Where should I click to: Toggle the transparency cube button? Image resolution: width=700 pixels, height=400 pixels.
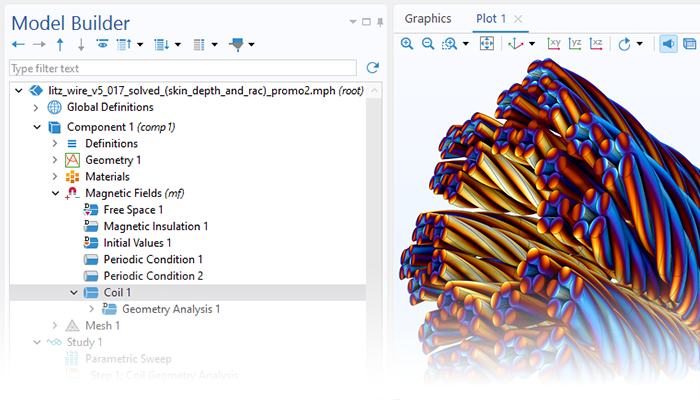(x=690, y=44)
